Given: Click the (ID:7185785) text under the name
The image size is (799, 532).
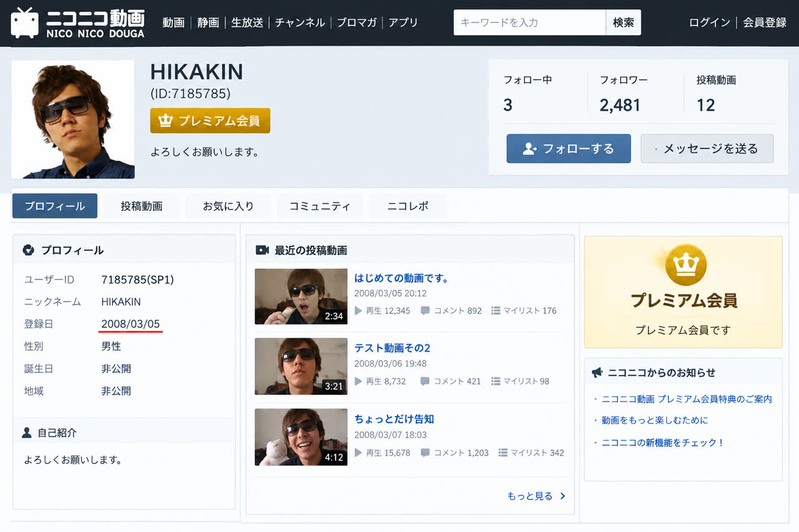Looking at the screenshot, I should [190, 94].
